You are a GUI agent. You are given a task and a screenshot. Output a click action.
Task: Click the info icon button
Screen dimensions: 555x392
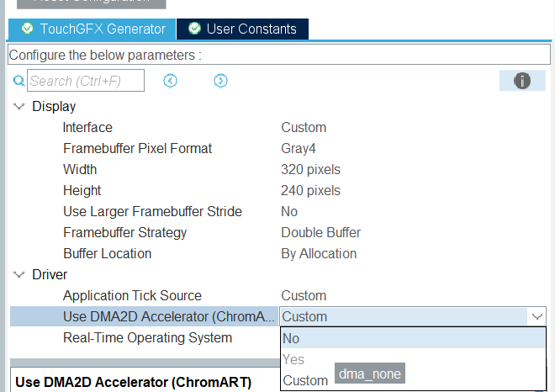pos(522,81)
